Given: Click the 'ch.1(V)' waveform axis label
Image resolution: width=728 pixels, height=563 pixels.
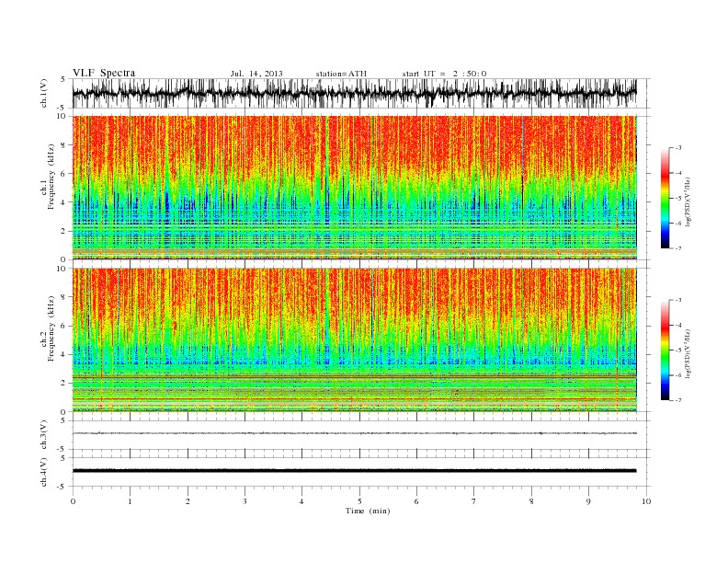Looking at the screenshot, I should pos(44,93).
